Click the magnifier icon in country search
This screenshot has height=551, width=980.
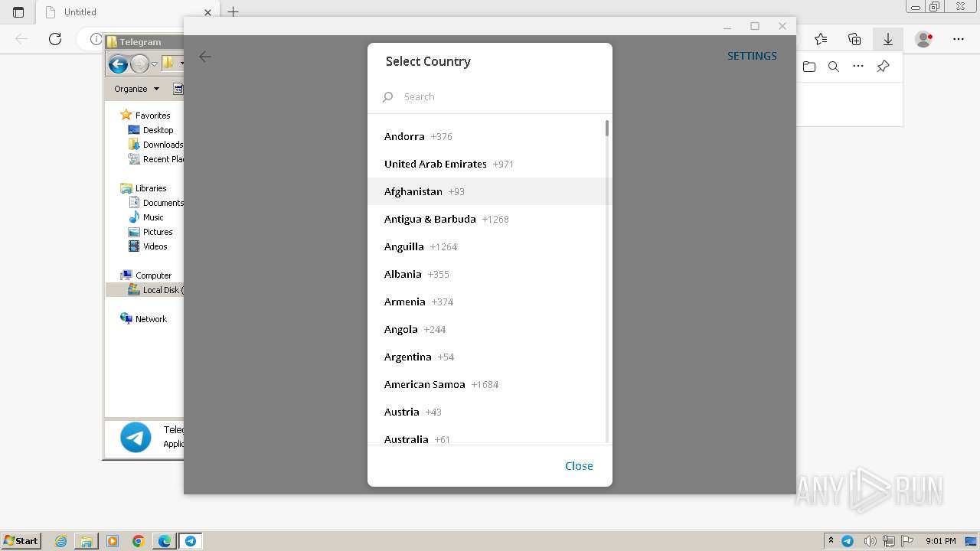point(388,97)
